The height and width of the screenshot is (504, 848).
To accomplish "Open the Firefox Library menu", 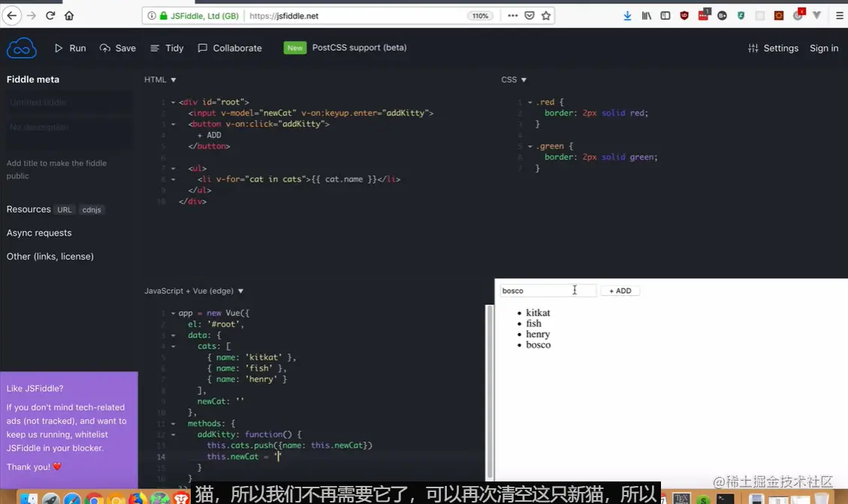I will click(646, 16).
